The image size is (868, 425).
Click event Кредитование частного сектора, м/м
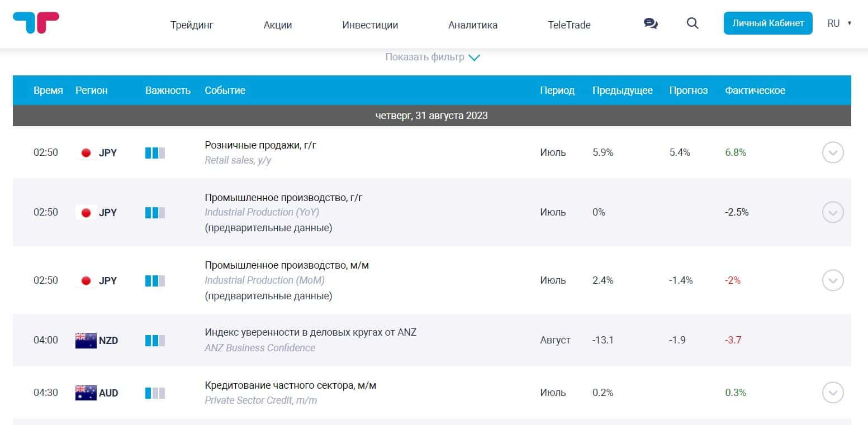click(x=290, y=385)
